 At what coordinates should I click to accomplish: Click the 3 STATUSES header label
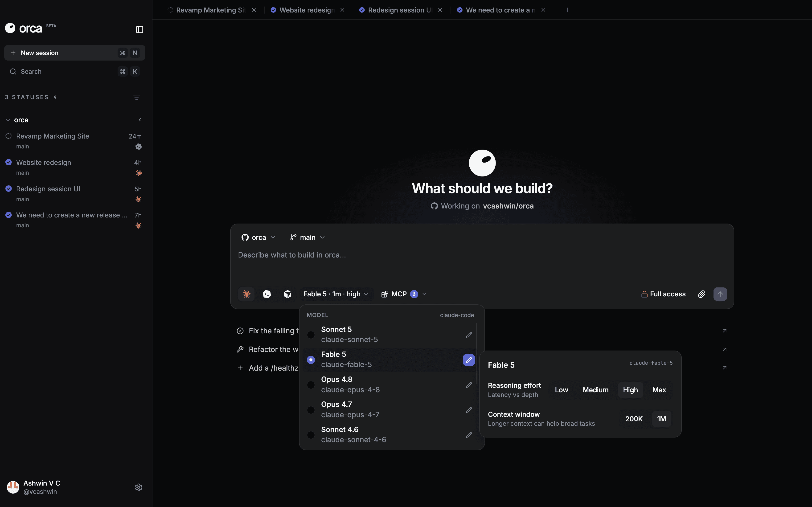(26, 97)
